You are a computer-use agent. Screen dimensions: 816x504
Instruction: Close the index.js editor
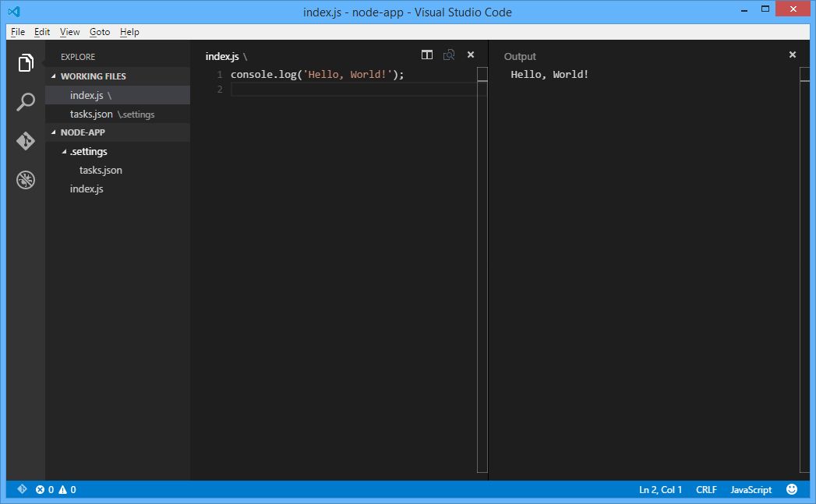pyautogui.click(x=471, y=55)
